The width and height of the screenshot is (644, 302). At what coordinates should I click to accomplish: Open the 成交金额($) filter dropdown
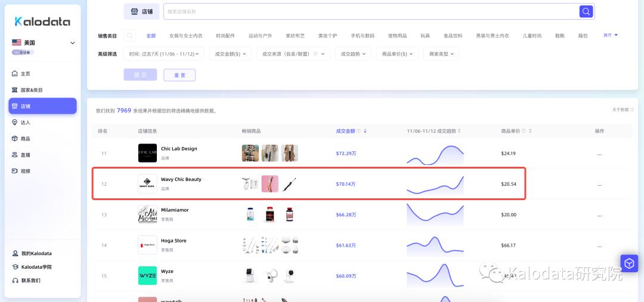230,54
